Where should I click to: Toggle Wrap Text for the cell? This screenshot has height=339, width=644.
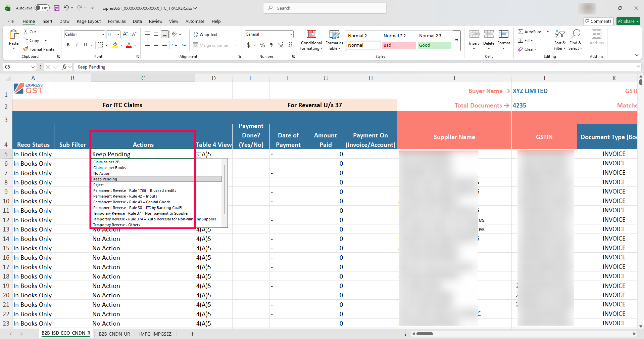pos(205,34)
